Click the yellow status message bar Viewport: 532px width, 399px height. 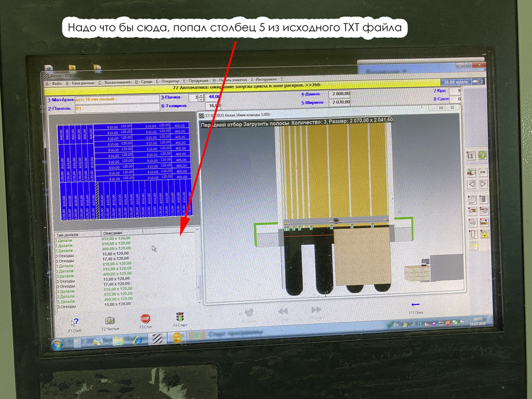[242, 87]
